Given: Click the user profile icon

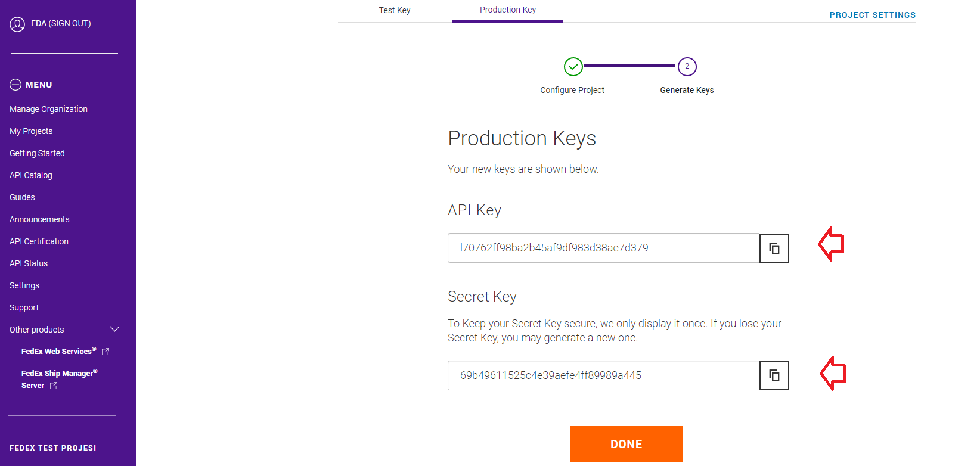Looking at the screenshot, I should click(17, 24).
